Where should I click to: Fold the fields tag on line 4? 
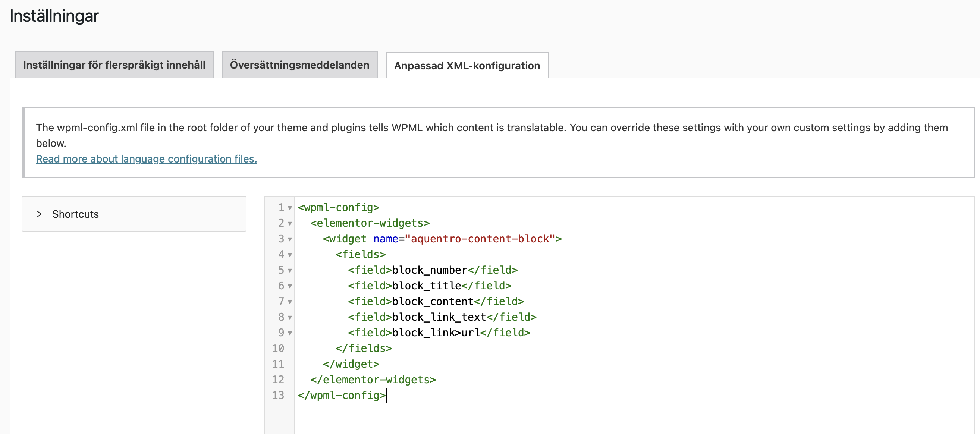point(290,255)
